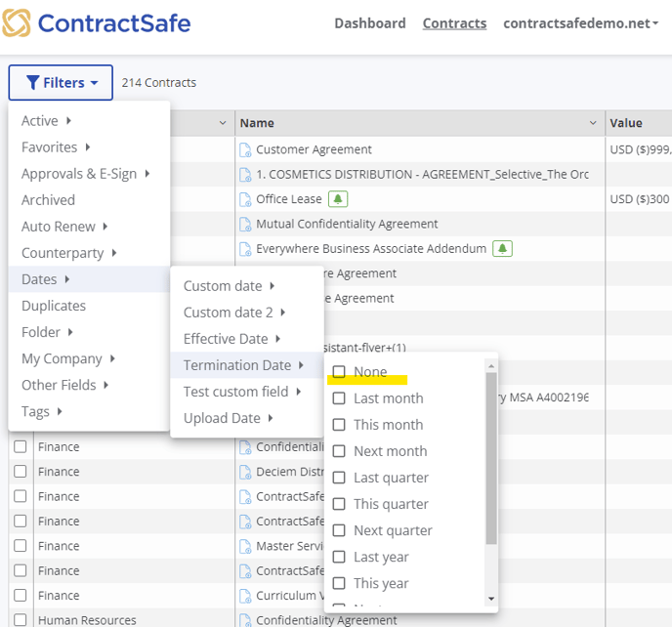Check the Next month option

[x=339, y=451]
